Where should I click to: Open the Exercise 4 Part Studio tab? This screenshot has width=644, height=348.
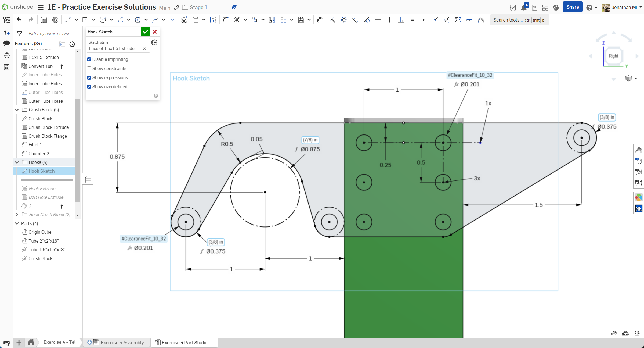click(184, 342)
